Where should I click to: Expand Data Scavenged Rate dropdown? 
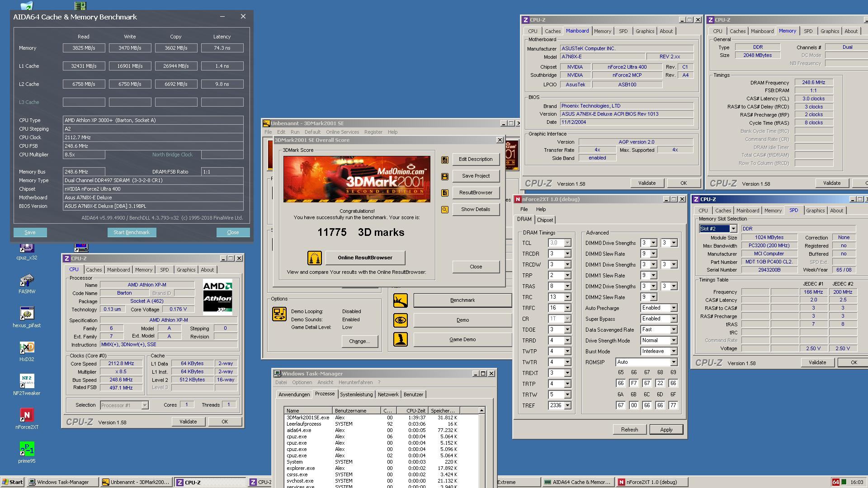click(x=673, y=330)
